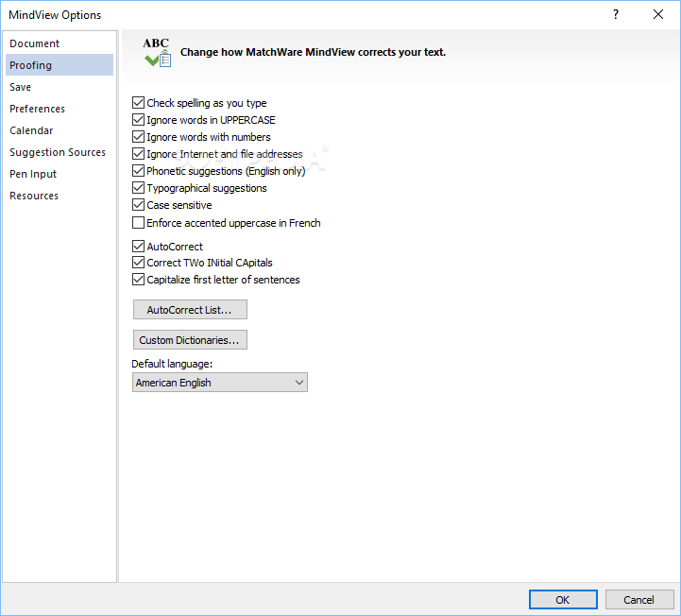Open the AutoCorrect List dialog
Screen dimensions: 681x616
[190, 309]
